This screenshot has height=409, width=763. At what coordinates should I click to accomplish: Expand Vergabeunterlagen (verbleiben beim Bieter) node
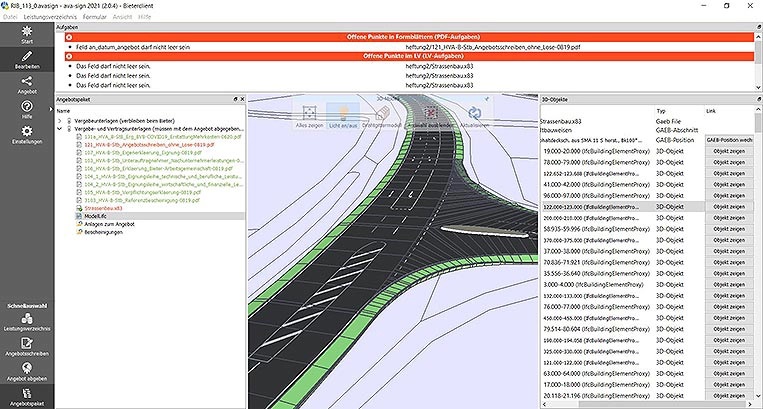[x=59, y=121]
